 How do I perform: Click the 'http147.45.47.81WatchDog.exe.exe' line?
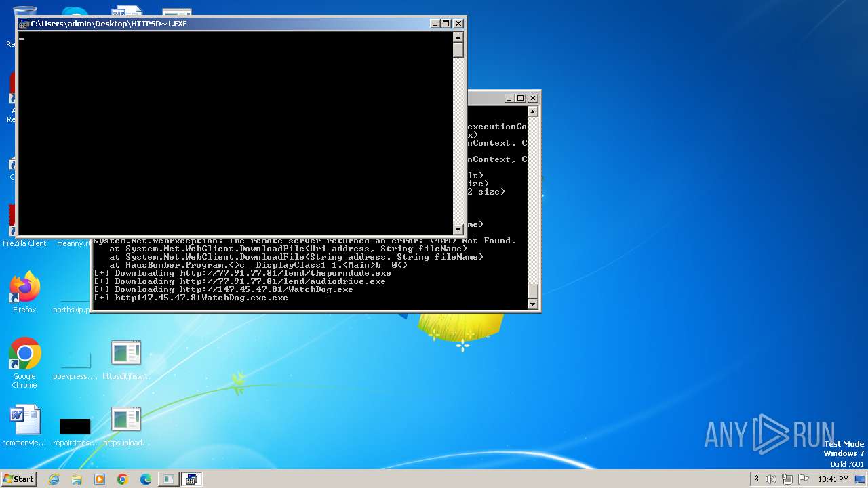tap(191, 298)
